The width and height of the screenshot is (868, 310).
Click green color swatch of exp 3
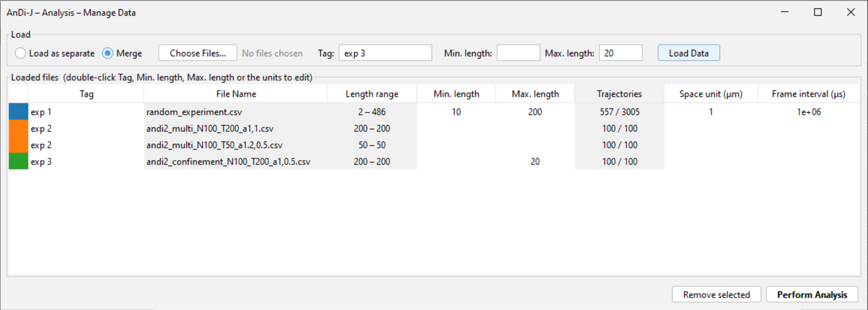pos(19,161)
